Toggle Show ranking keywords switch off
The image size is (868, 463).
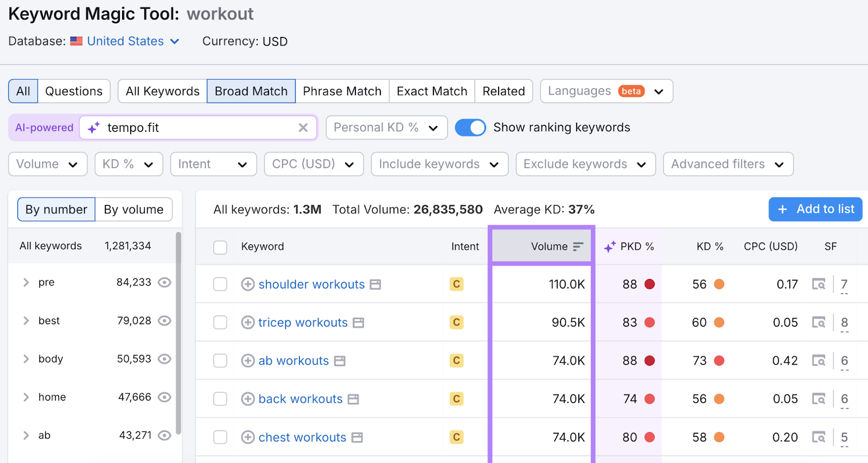click(x=470, y=128)
